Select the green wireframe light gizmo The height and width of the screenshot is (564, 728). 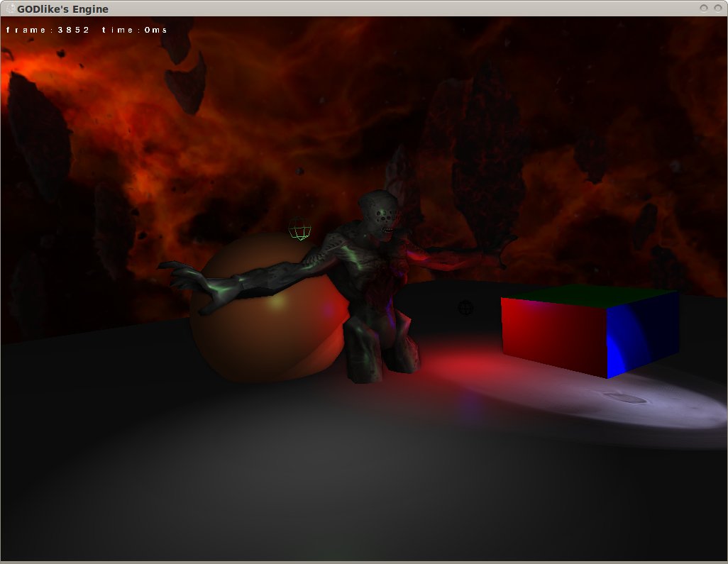point(299,230)
